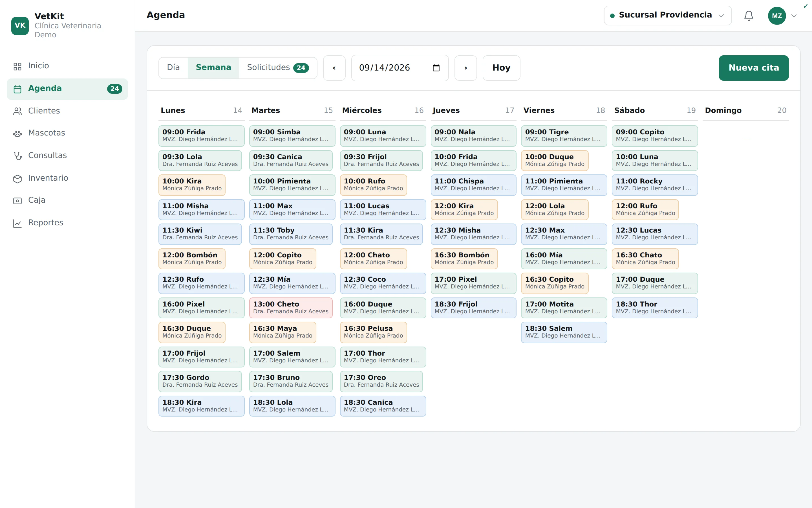Navigate to Inicio in sidebar

pos(67,66)
